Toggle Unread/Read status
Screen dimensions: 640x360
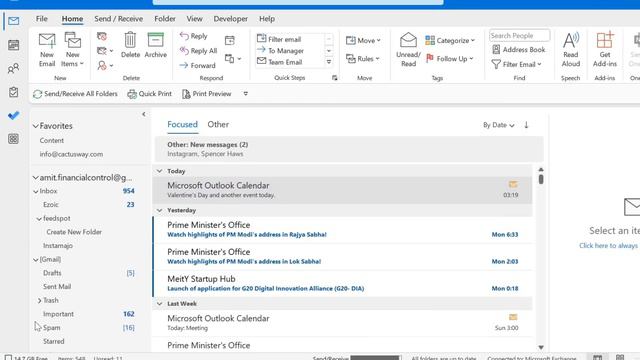pos(408,50)
